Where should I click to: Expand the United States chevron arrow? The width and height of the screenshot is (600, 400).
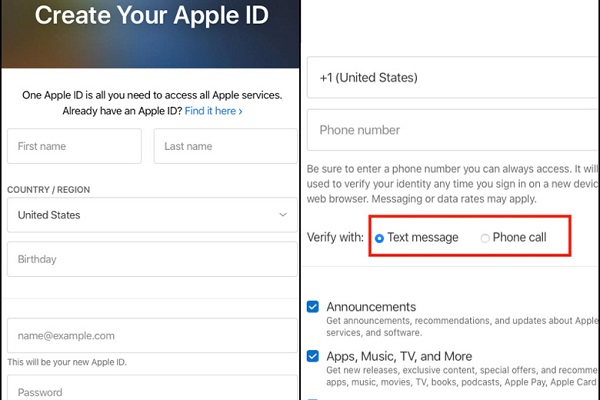click(283, 215)
